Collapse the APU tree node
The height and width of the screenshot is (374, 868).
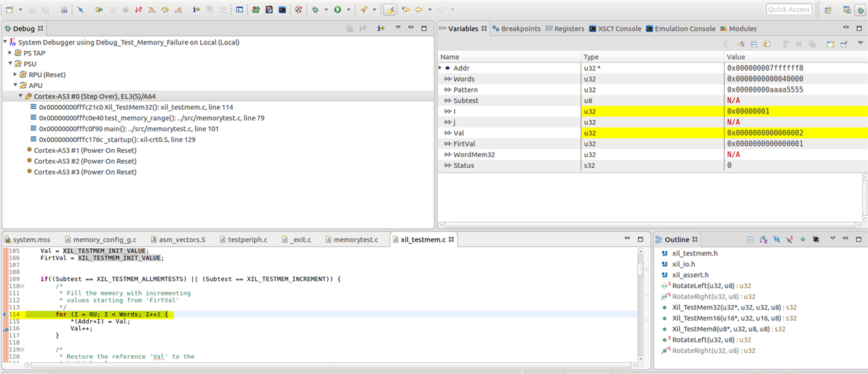15,85
